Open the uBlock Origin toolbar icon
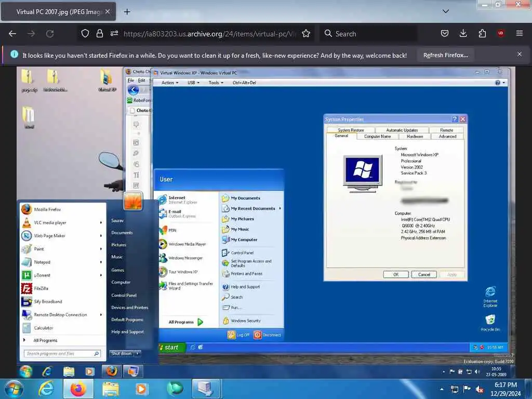Viewport: 532px width, 399px height. pyautogui.click(x=501, y=33)
